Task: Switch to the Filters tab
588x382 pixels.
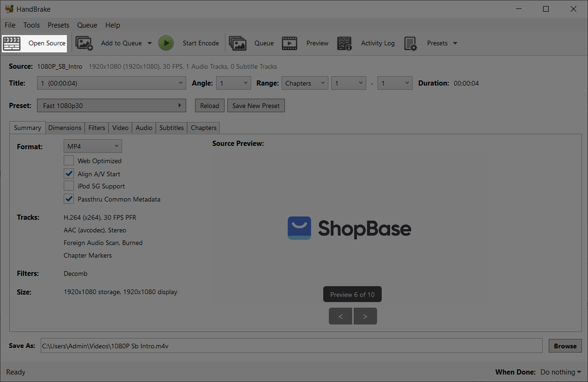Action: (97, 128)
